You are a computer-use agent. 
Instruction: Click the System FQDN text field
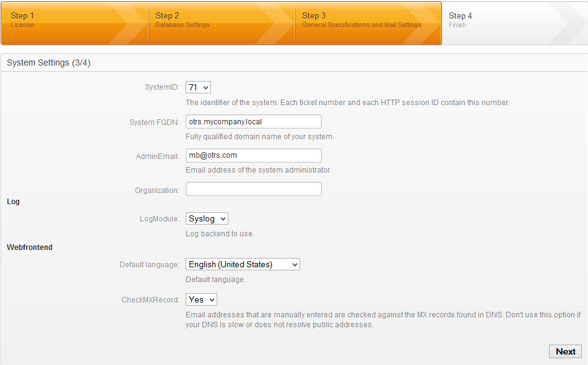pyautogui.click(x=253, y=122)
